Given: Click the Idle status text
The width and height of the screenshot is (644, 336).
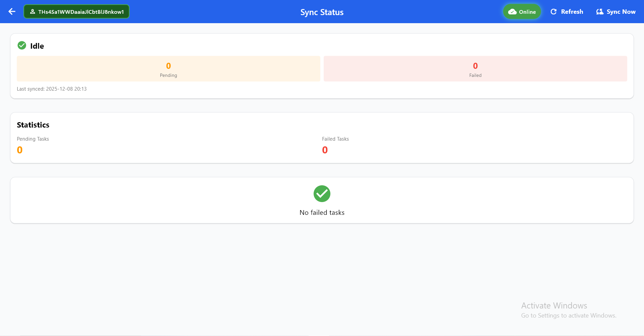Looking at the screenshot, I should point(37,46).
